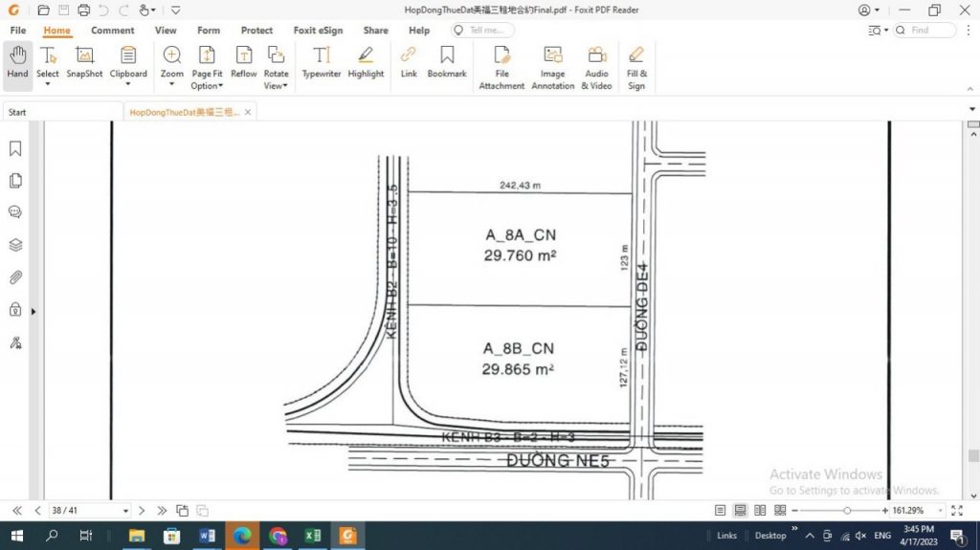Image resolution: width=980 pixels, height=550 pixels.
Task: Choose the Link tool
Action: tap(409, 62)
